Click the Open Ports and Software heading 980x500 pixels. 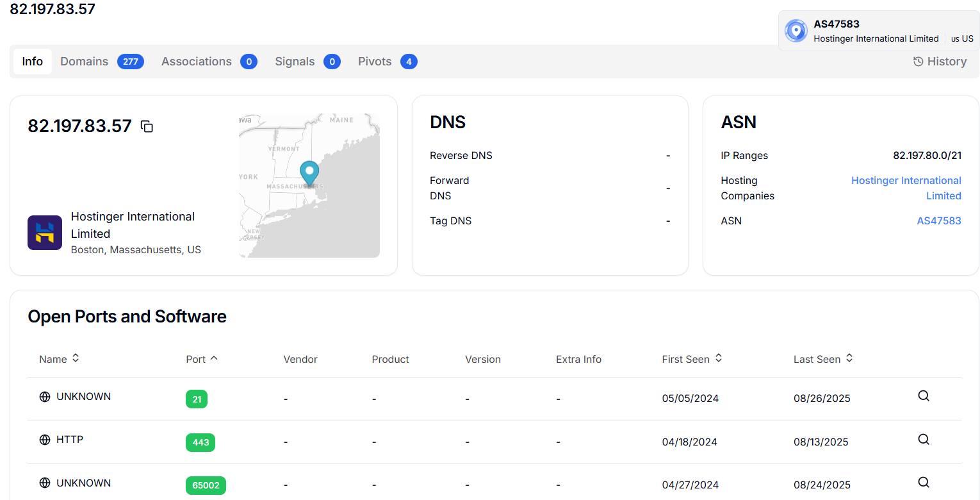(127, 317)
